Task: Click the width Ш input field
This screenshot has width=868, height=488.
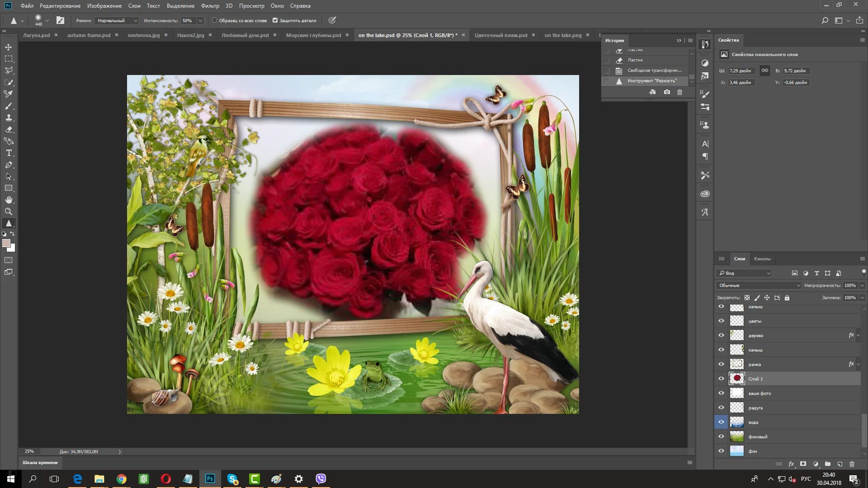Action: [741, 71]
